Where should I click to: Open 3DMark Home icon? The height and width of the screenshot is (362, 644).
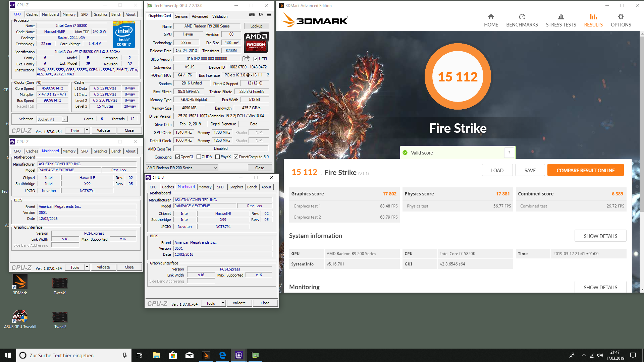(491, 16)
